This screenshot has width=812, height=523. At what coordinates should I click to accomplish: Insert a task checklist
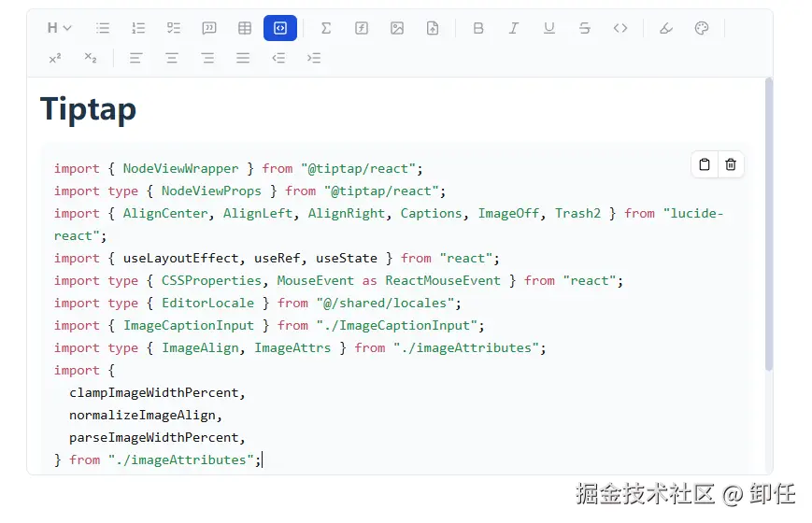point(174,28)
